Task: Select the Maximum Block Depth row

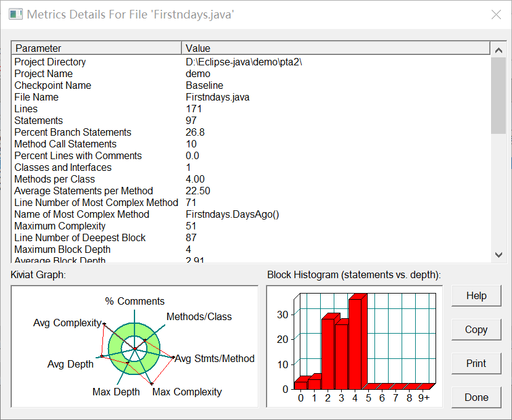Action: pyautogui.click(x=252, y=250)
